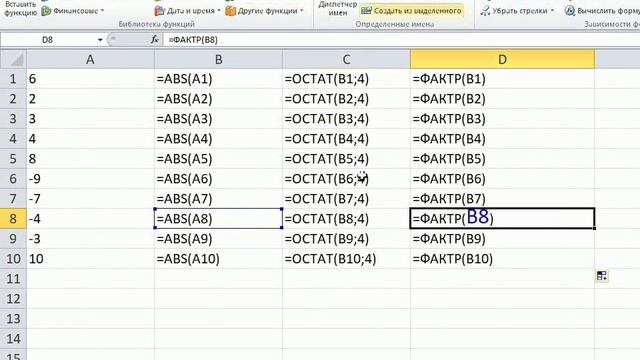Click cell with =ABS(A8)
Viewport: 640px width, 360px height.
click(x=218, y=219)
